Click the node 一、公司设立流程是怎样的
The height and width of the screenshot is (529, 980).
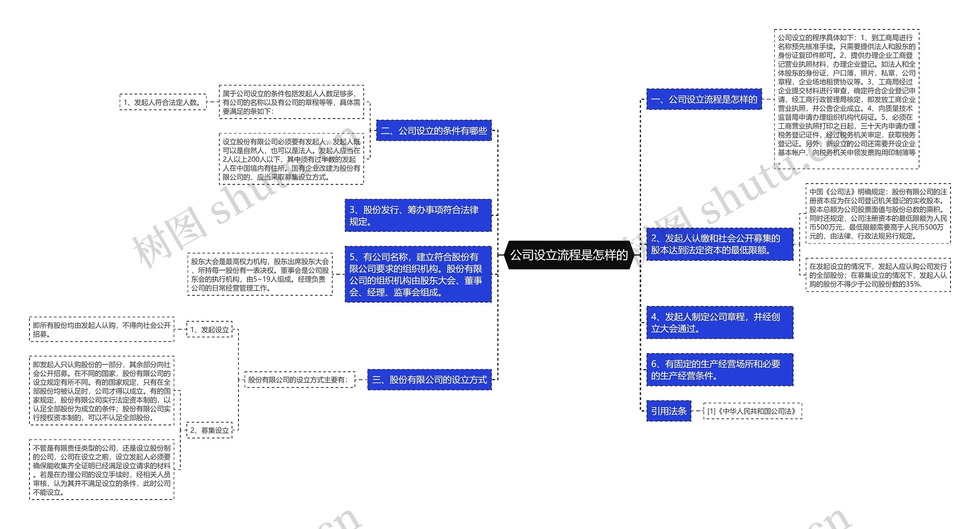704,99
